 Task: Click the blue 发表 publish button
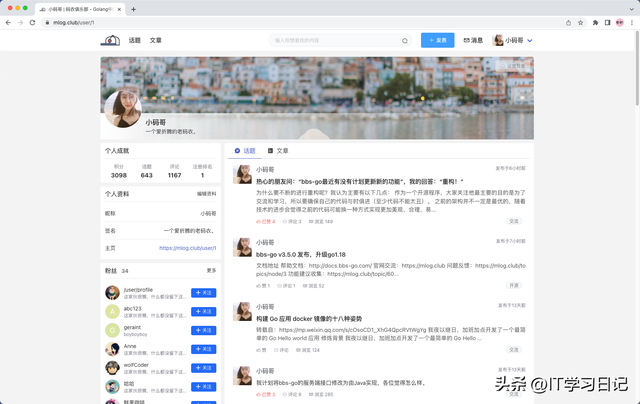click(x=438, y=40)
